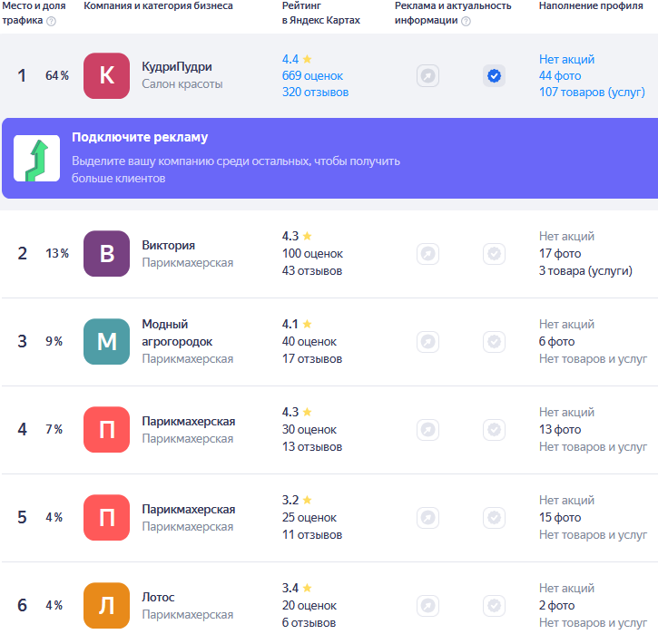The height and width of the screenshot is (644, 658).
Task: Click the '13 фото' value
Action: point(560,430)
